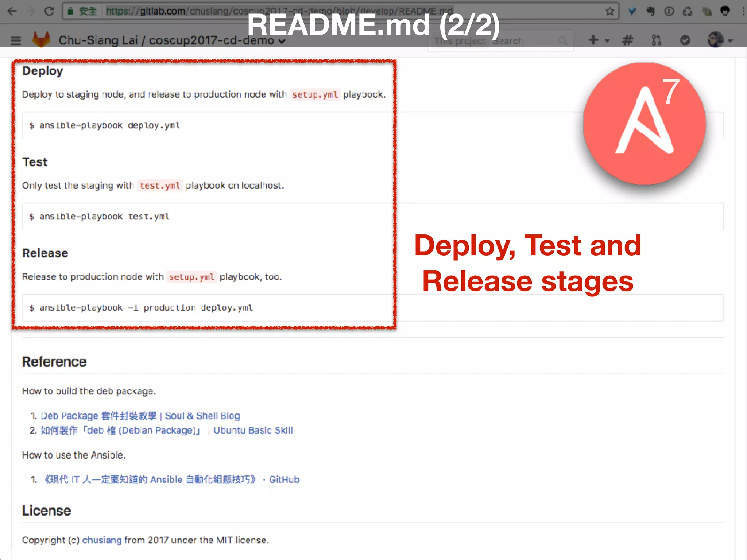This screenshot has width=747, height=560.
Task: Click the test.yml inline code
Action: point(160,186)
